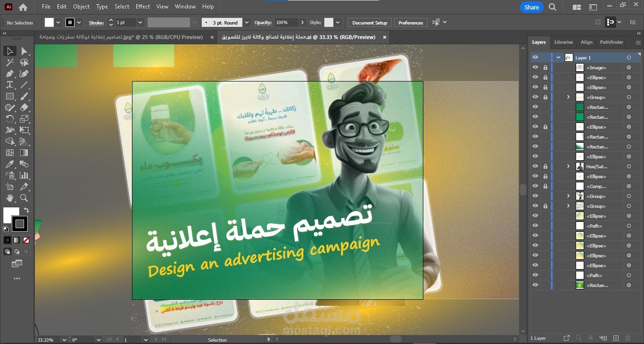
Task: Open the Object menu
Action: click(82, 7)
